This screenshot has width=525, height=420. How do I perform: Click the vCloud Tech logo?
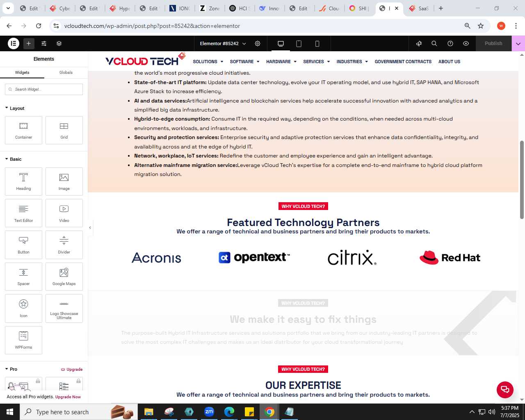(146, 60)
